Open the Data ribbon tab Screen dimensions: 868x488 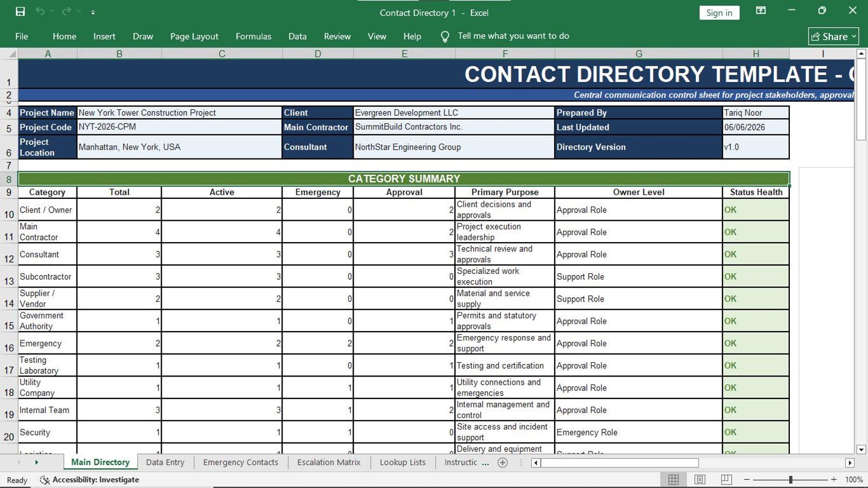pyautogui.click(x=297, y=36)
